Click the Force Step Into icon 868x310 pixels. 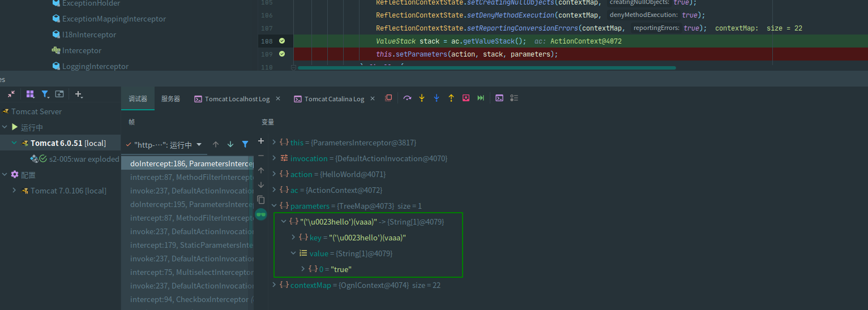[437, 98]
